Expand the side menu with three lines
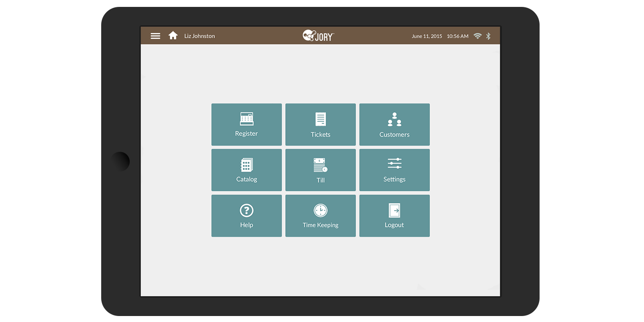Screen dimensions: 644x322 point(155,35)
